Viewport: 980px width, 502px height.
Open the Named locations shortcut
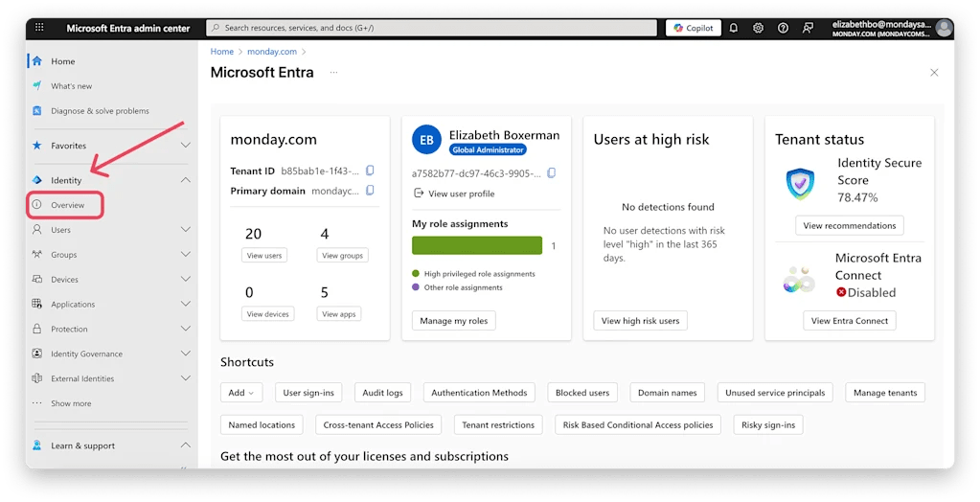pyautogui.click(x=262, y=424)
